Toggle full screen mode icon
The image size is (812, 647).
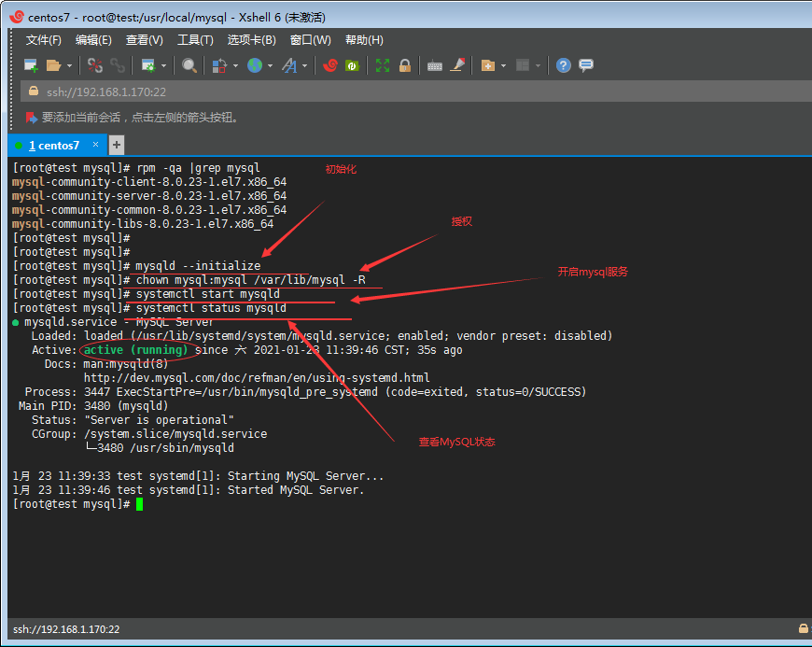point(383,65)
